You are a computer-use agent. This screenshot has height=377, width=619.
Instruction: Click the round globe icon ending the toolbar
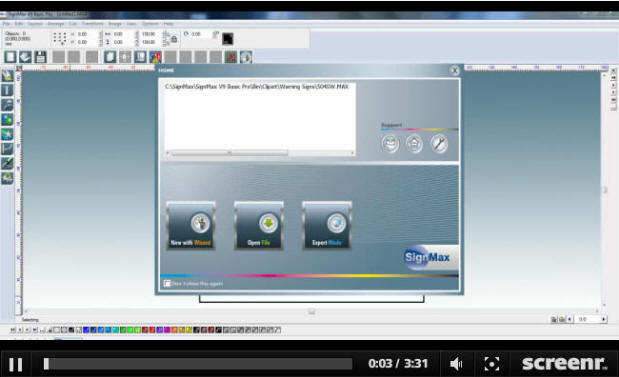246,57
